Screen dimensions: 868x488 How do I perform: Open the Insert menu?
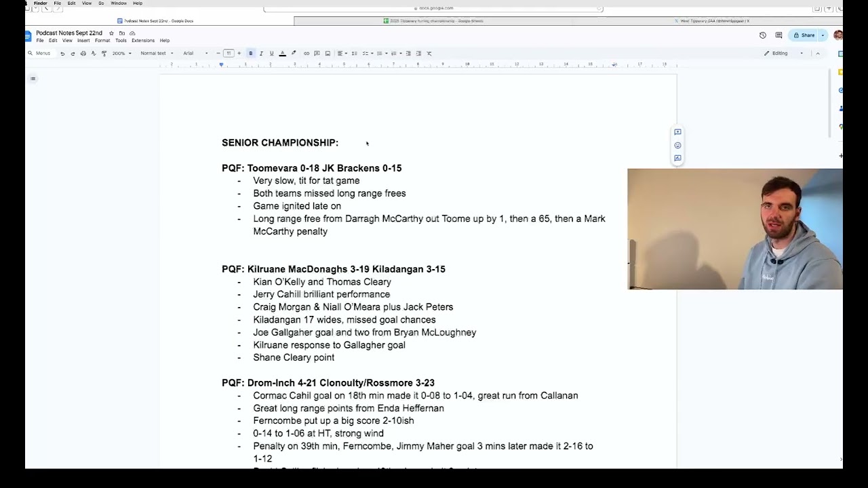(x=83, y=41)
